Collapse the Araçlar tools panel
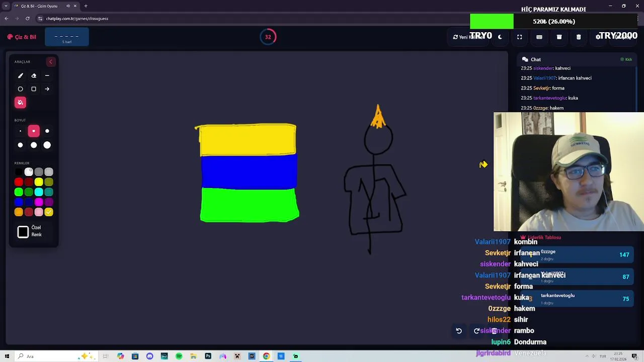The height and width of the screenshot is (362, 644). (x=50, y=62)
